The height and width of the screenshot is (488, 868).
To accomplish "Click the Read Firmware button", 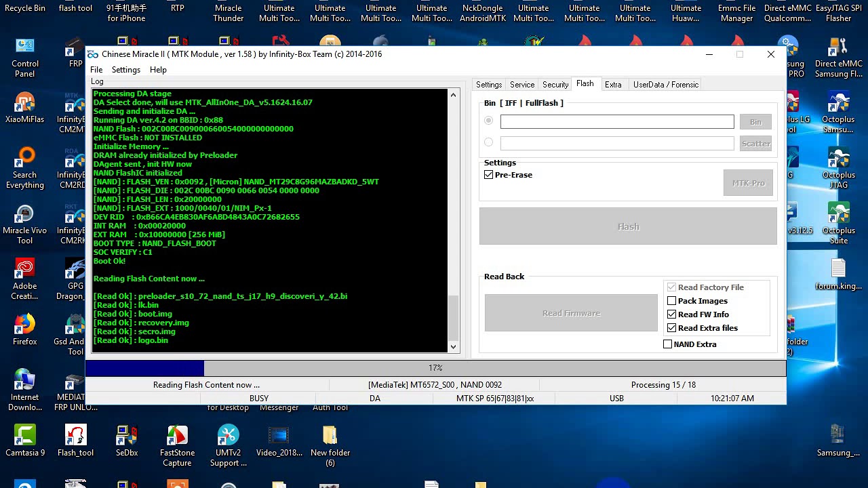I will point(571,313).
